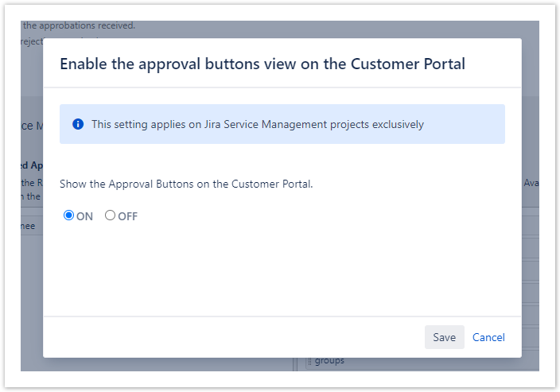This screenshot has height=392, width=560.
Task: Click the ON option label
Action: click(84, 216)
